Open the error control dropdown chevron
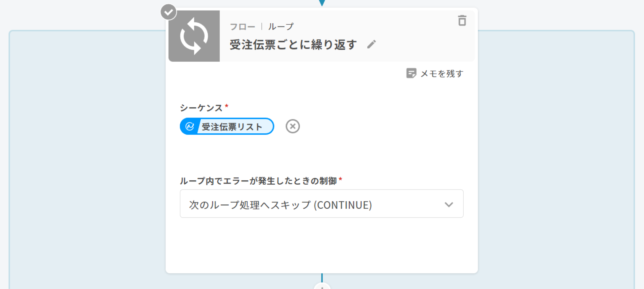Image resolution: width=644 pixels, height=289 pixels. coord(449,204)
